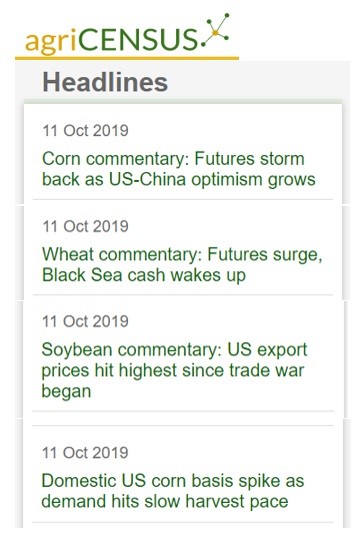
Task: Click the divider below the Domestic US corn story
Action: (x=183, y=522)
